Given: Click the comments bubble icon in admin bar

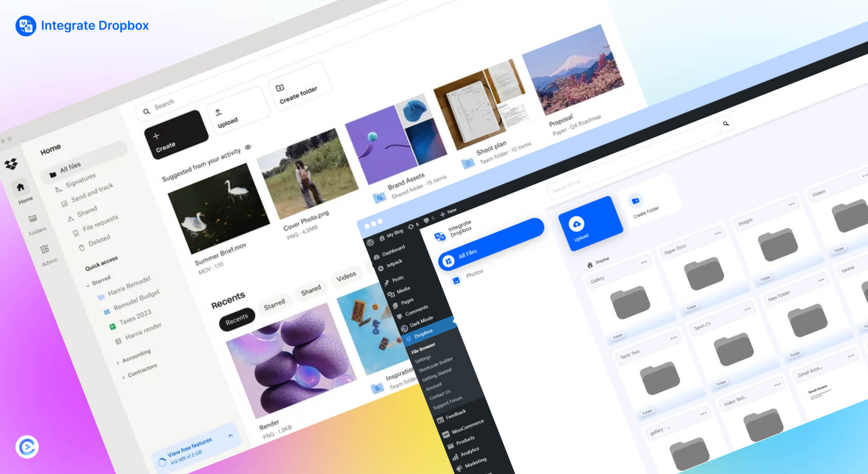Looking at the screenshot, I should 426,220.
